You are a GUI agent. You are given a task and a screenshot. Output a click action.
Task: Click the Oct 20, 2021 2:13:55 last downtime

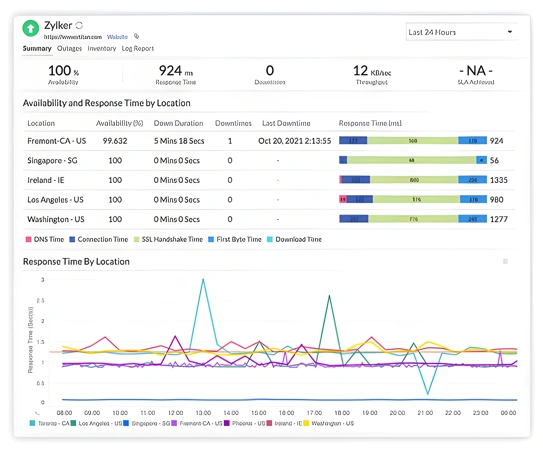(295, 141)
